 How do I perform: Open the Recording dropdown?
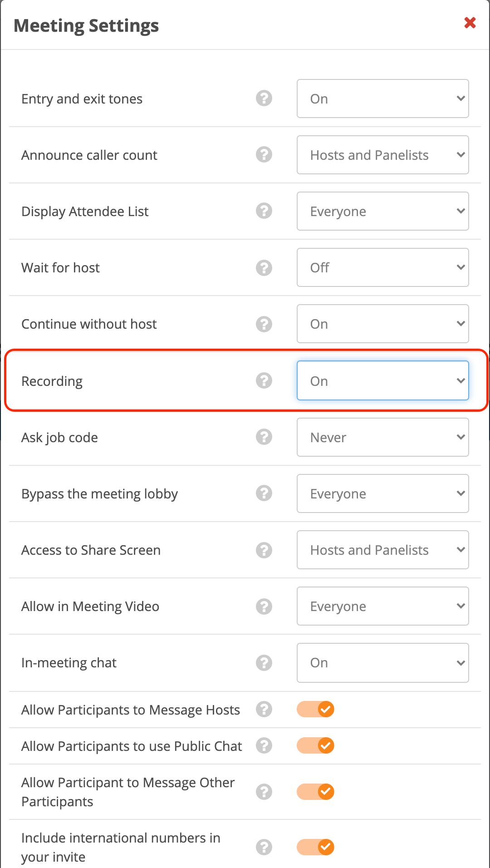[382, 380]
